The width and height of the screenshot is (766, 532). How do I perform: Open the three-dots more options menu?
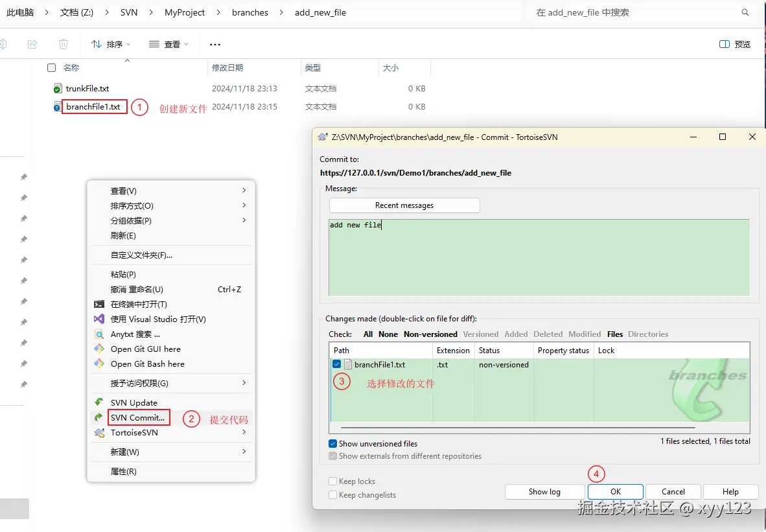coord(215,45)
